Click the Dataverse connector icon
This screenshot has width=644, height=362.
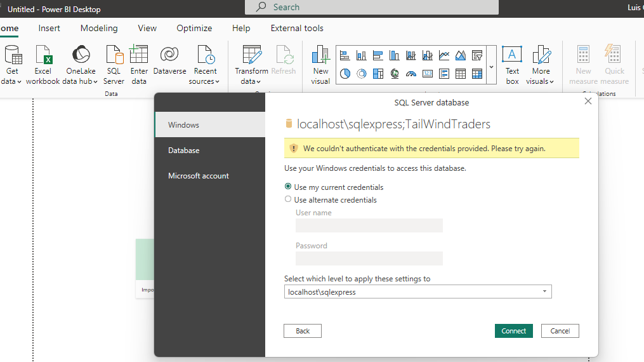[x=169, y=60]
